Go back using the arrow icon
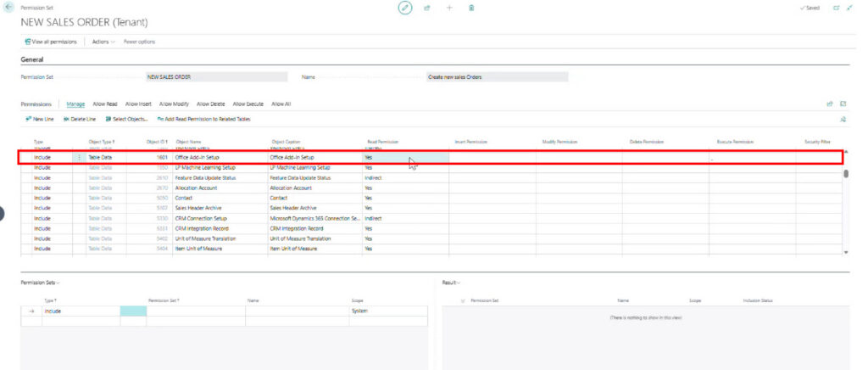 pyautogui.click(x=8, y=8)
